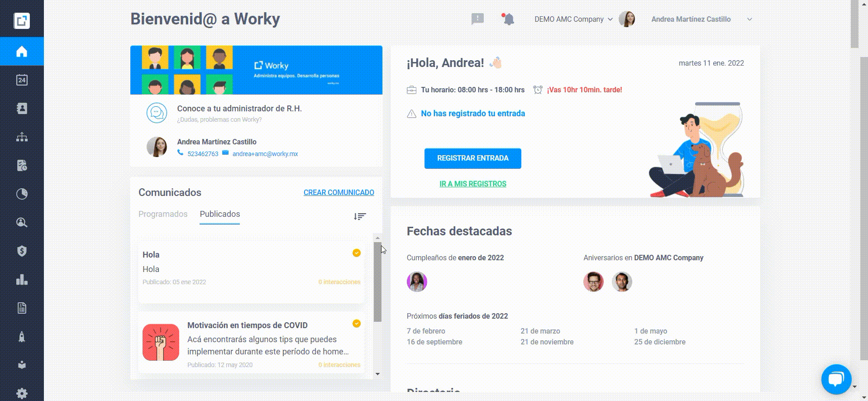The height and width of the screenshot is (401, 868).
Task: Open the documents sheet sidebar icon
Action: point(22,308)
